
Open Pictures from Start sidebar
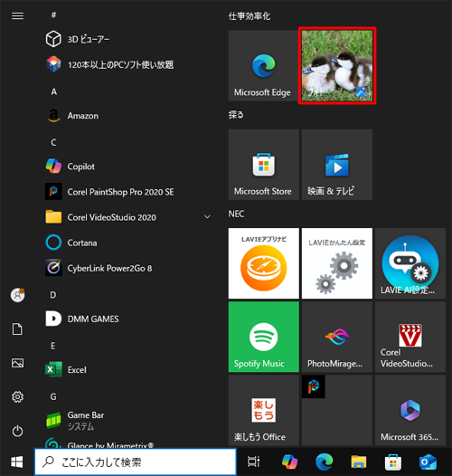pyautogui.click(x=17, y=363)
